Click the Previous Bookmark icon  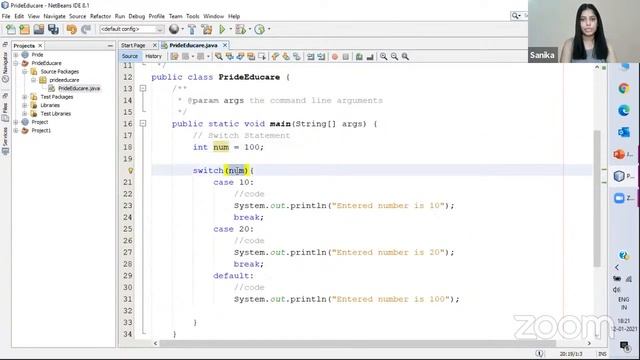coord(275,56)
